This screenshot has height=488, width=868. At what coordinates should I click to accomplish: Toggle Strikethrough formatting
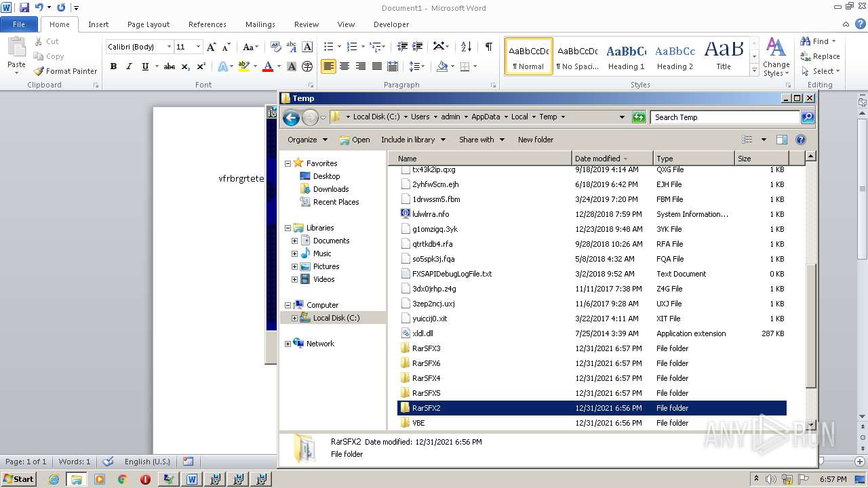pos(170,66)
